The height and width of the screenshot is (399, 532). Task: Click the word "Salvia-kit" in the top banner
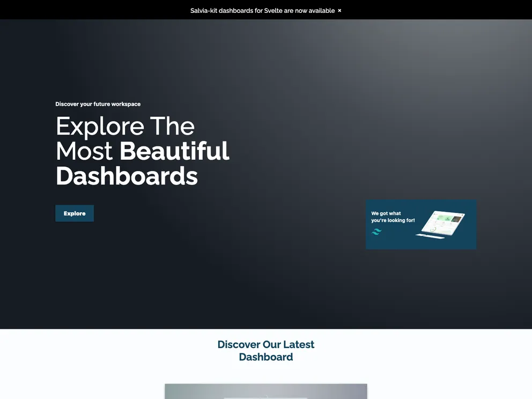[204, 11]
